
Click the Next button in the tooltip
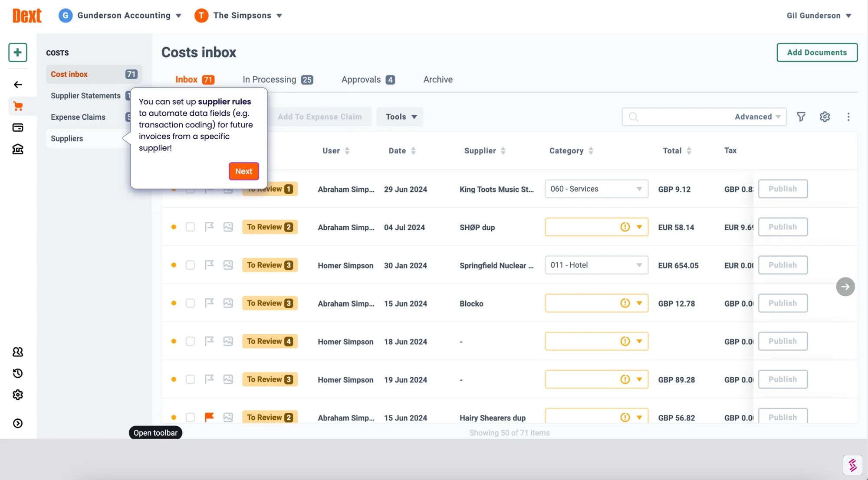pos(243,171)
